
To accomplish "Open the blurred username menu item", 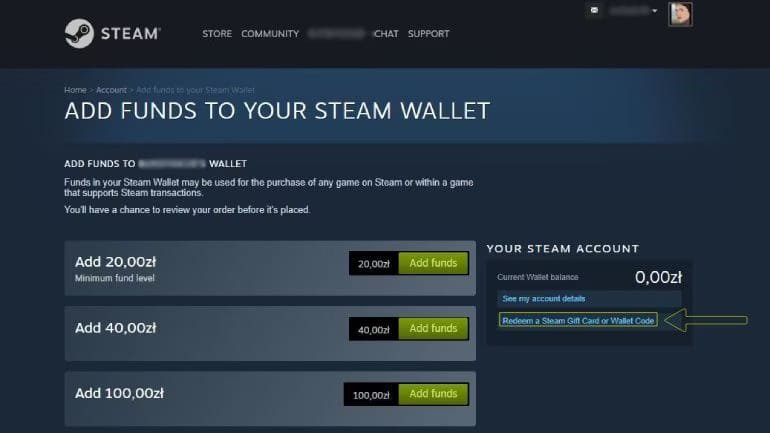I will [x=337, y=34].
